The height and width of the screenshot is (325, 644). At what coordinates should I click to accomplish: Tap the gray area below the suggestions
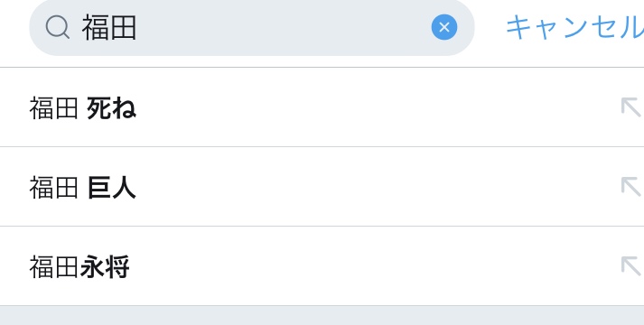[x=322, y=316]
